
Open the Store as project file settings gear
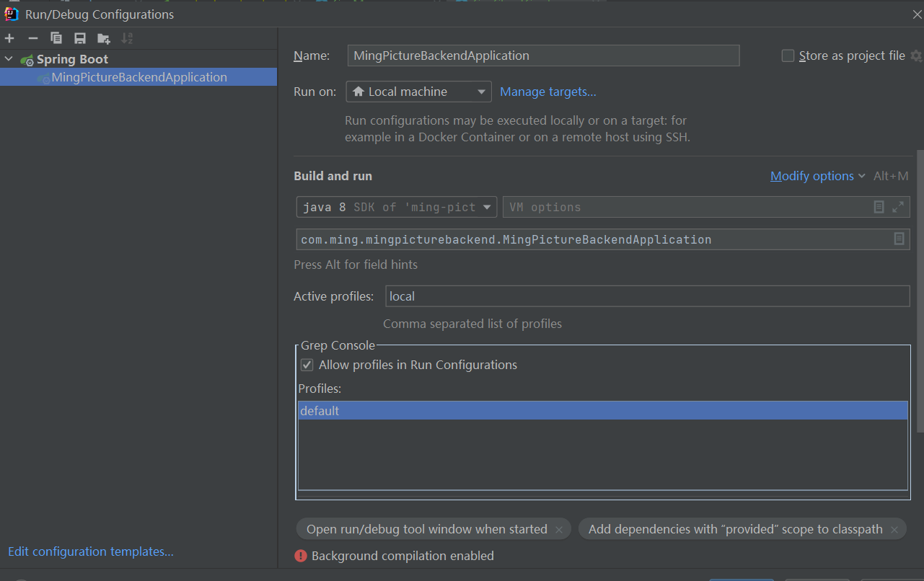[916, 56]
